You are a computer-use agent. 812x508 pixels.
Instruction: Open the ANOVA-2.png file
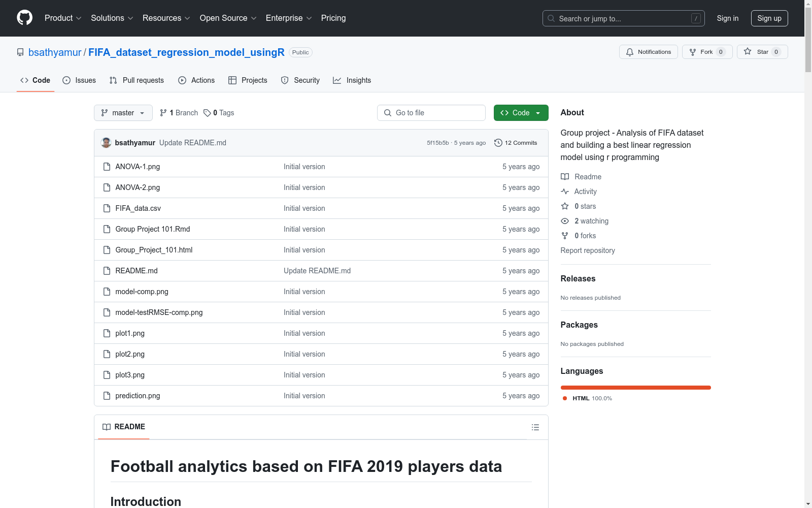point(138,187)
